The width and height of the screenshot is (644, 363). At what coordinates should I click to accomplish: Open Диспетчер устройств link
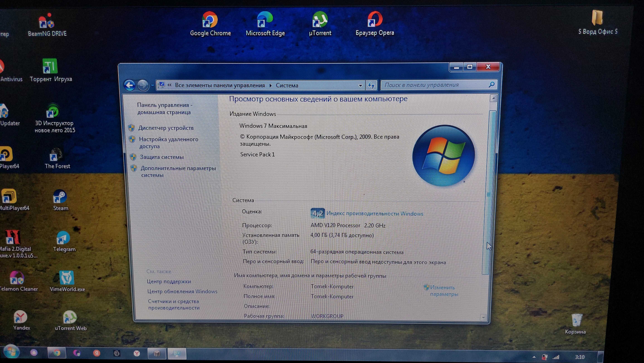click(x=166, y=128)
